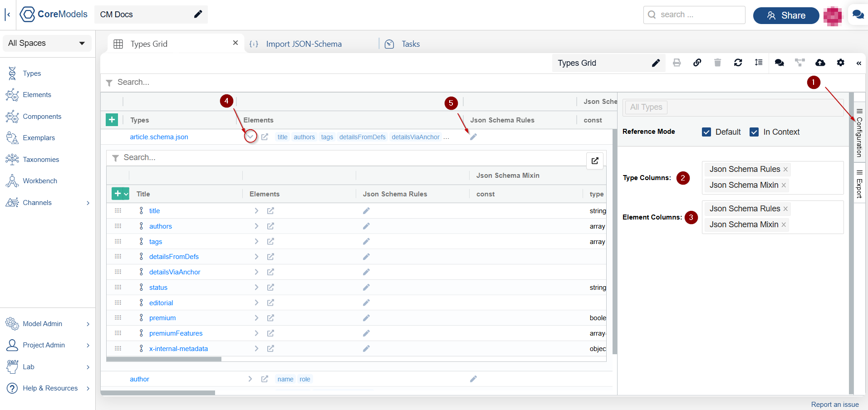
Task: Toggle the In Context checkbox
Action: [754, 132]
